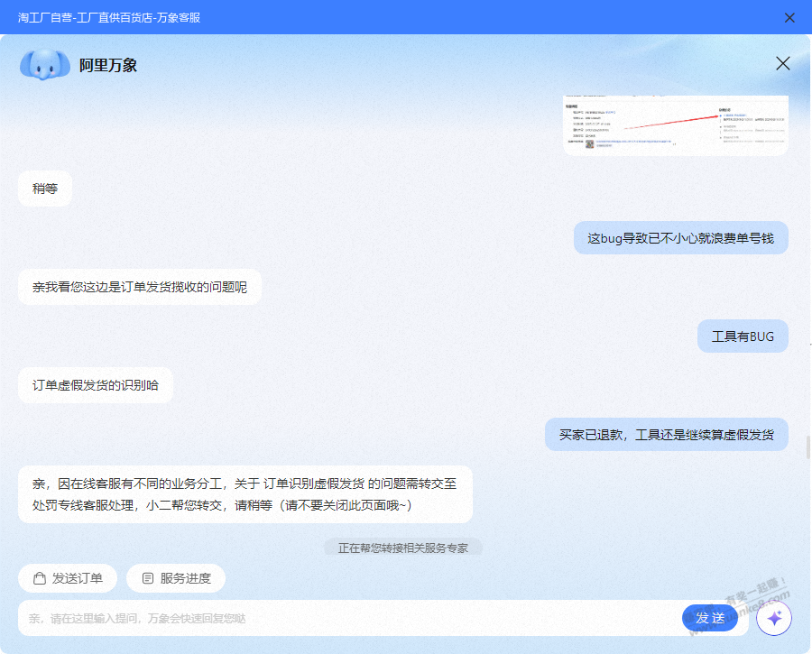Click the status text "正在帮您转接相关服务专家"
The height and width of the screenshot is (654, 812).
[x=403, y=548]
